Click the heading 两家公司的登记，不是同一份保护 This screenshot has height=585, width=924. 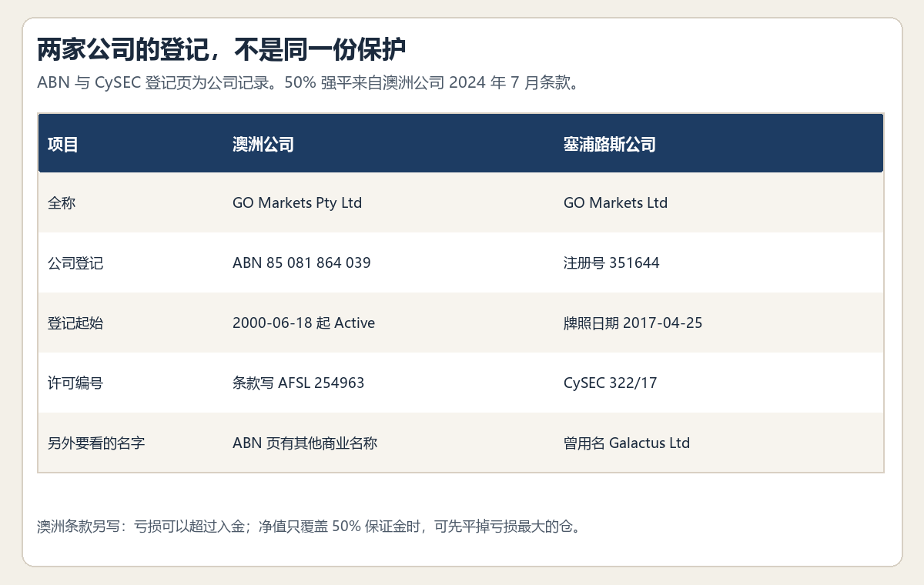pos(221,49)
